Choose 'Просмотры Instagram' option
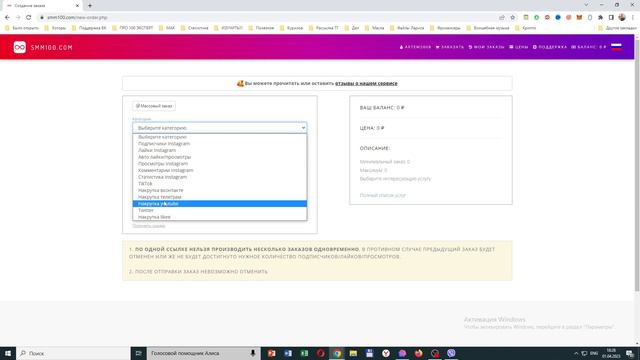Screen dimensions: 640x360 220,164
